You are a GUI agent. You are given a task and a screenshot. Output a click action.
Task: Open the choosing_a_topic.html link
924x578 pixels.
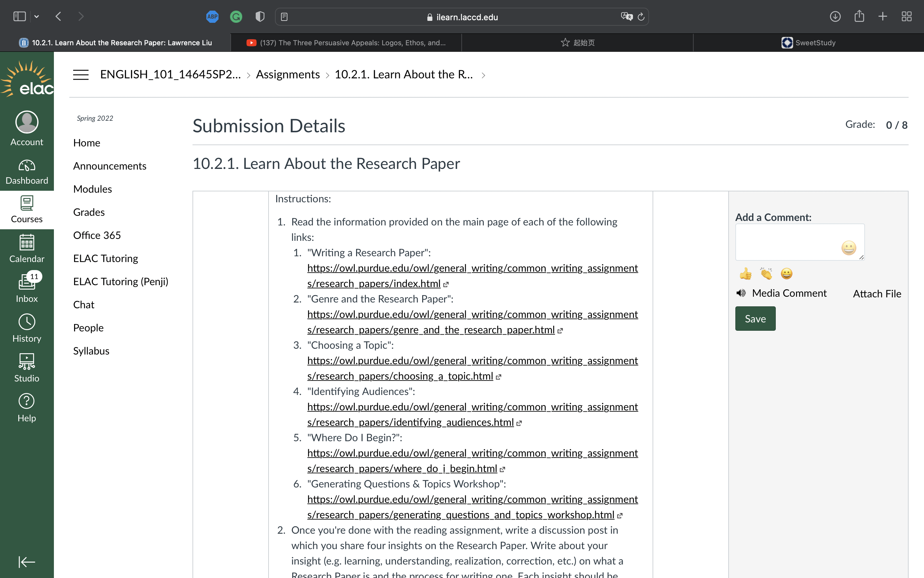pyautogui.click(x=473, y=368)
